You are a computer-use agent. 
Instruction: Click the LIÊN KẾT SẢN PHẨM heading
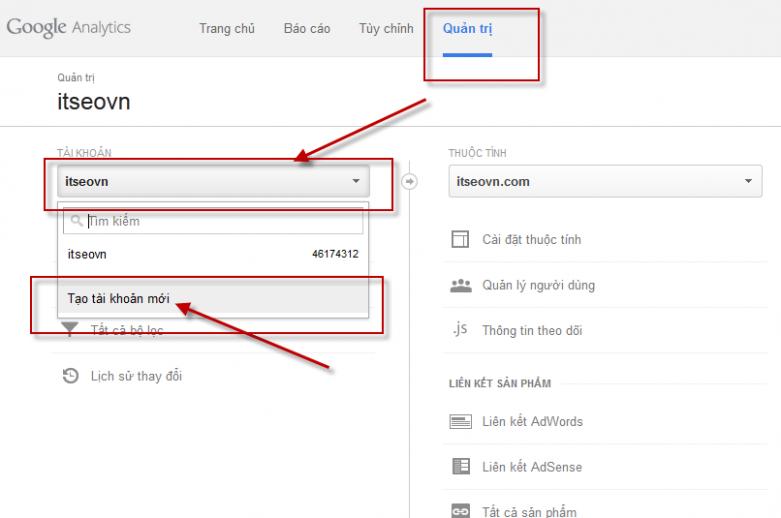[x=500, y=384]
